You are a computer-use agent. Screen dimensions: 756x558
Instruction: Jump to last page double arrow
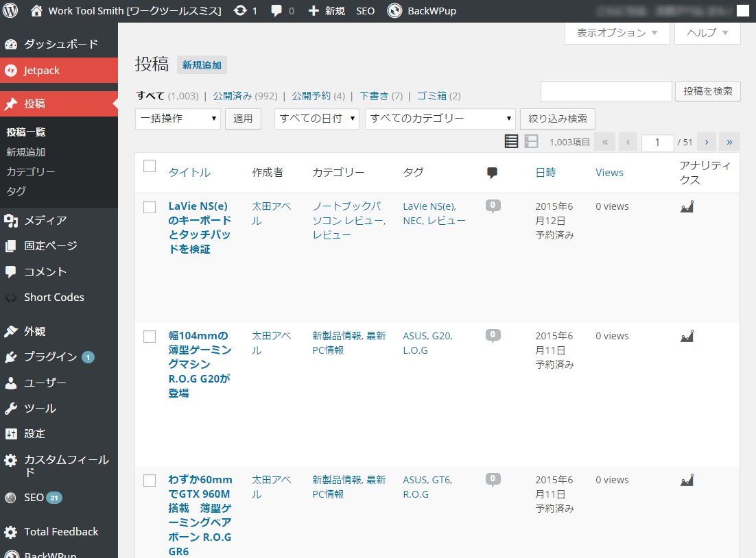[x=729, y=142]
